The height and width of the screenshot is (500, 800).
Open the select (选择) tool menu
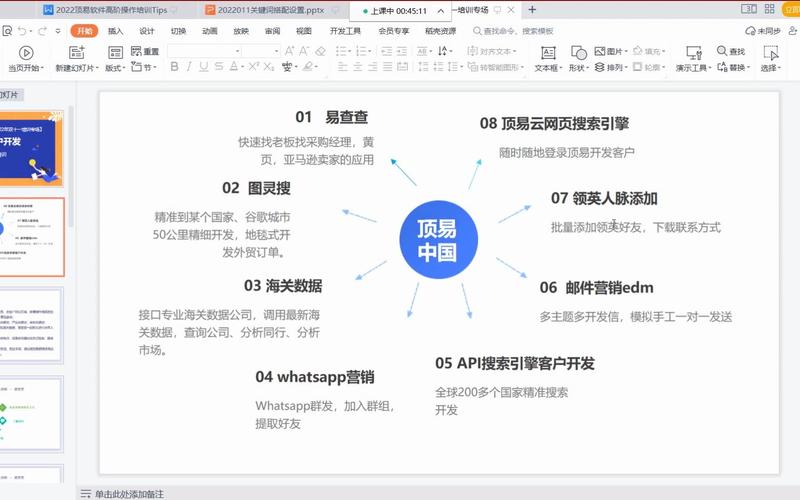770,58
